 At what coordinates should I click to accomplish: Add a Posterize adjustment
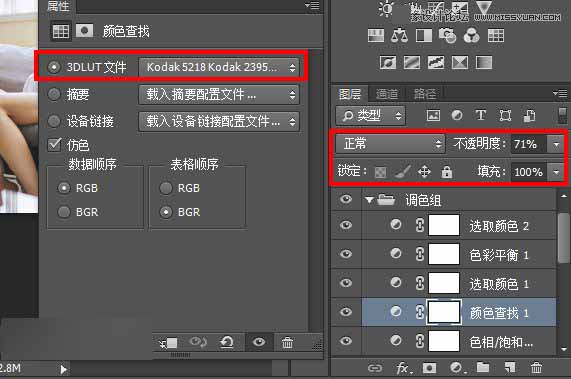coord(412,63)
